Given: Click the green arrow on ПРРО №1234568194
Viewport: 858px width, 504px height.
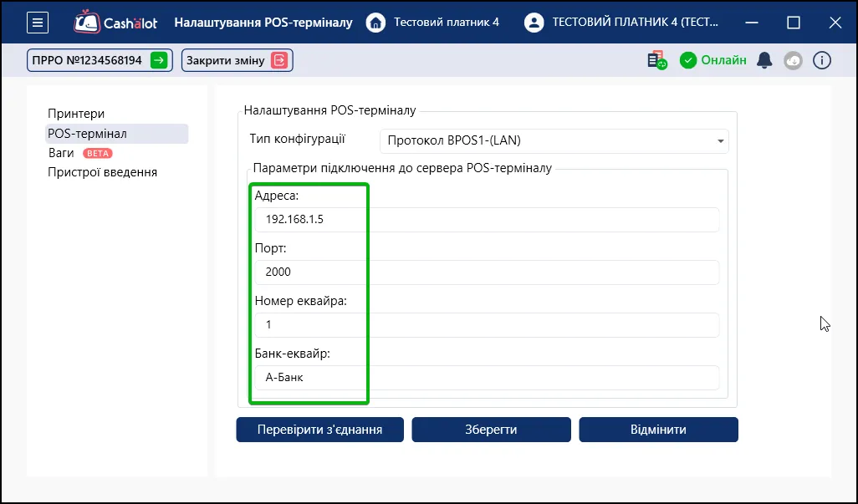Looking at the screenshot, I should (159, 60).
